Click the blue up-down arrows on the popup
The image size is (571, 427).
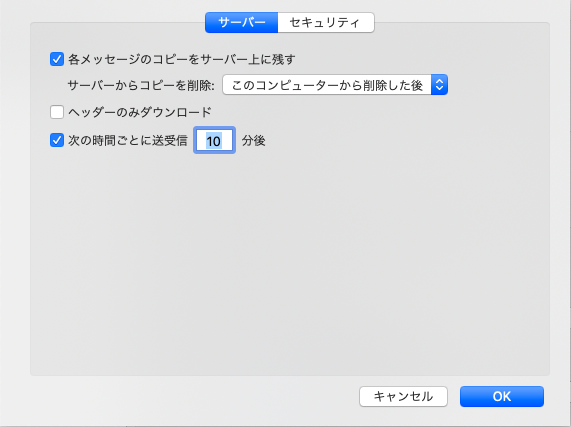439,85
